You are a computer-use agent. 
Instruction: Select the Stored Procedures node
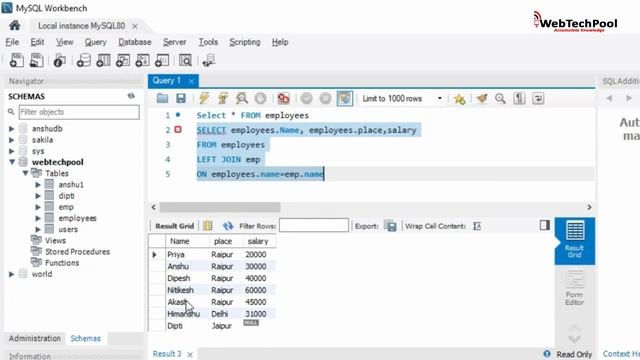coord(77,252)
